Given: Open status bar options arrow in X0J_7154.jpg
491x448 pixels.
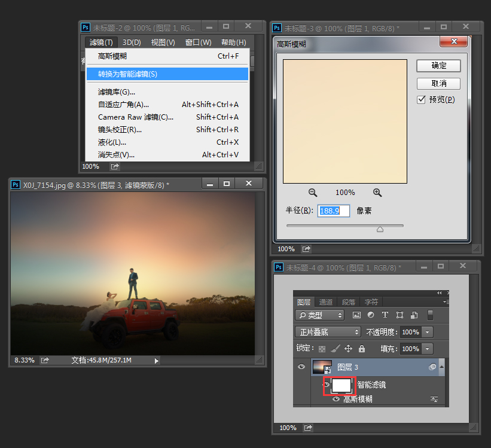Looking at the screenshot, I should click(156, 361).
